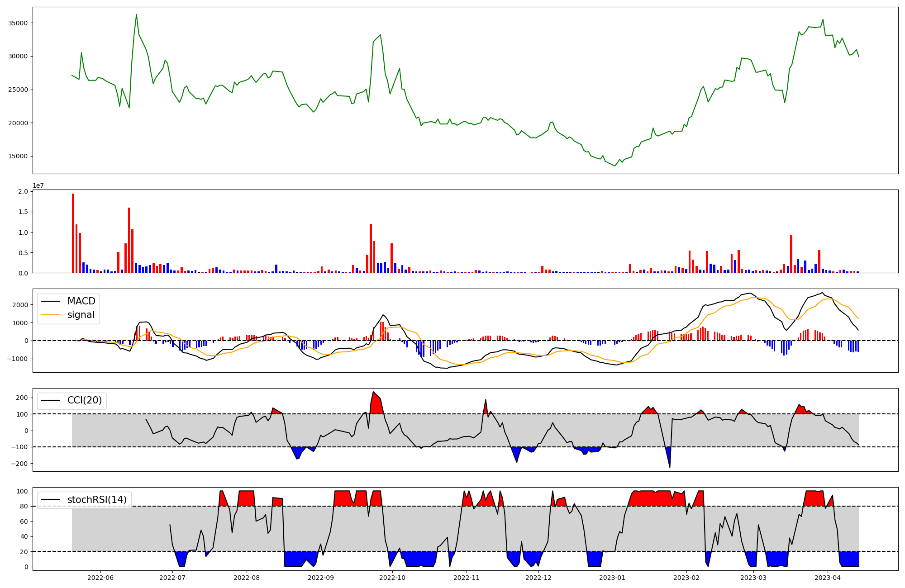This screenshot has width=905, height=588.
Task: Click the 2022-06 x-axis date label
Action: pyautogui.click(x=100, y=578)
